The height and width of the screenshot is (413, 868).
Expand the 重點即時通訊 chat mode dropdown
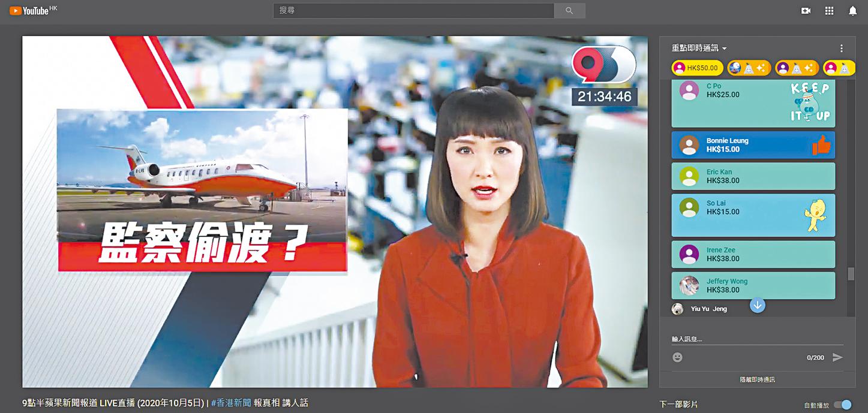(699, 49)
